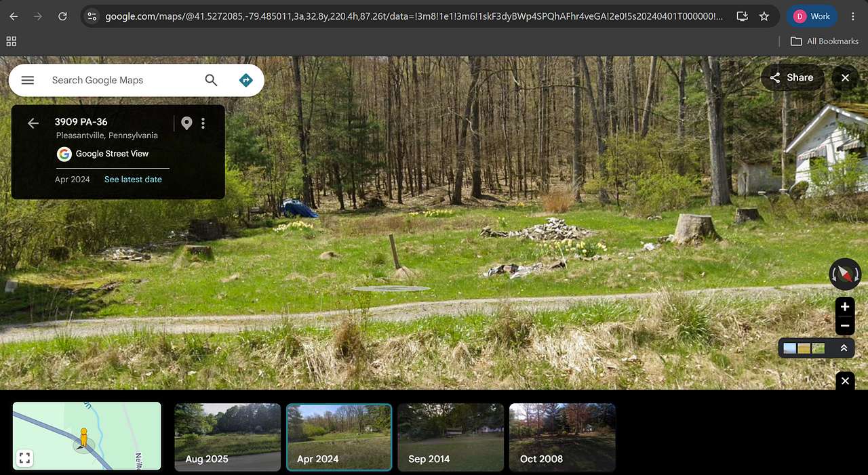Click the 3909 PA-36 address title
Screen dimensions: 868x475
[x=81, y=122]
